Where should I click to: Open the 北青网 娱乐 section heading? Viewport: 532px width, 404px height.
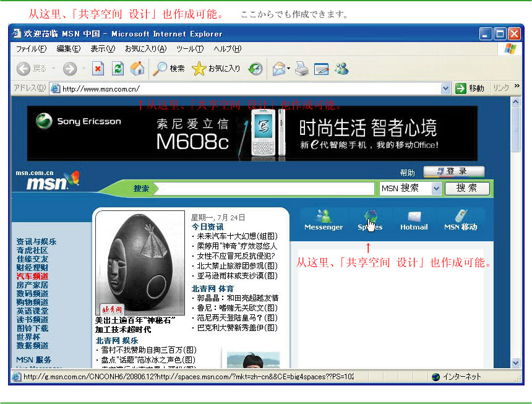(117, 340)
